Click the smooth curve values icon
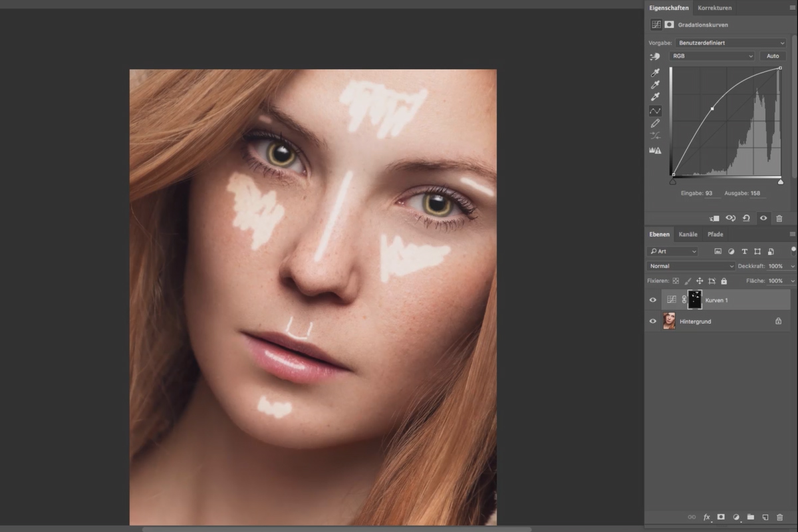This screenshot has height=532, width=798. point(655,136)
